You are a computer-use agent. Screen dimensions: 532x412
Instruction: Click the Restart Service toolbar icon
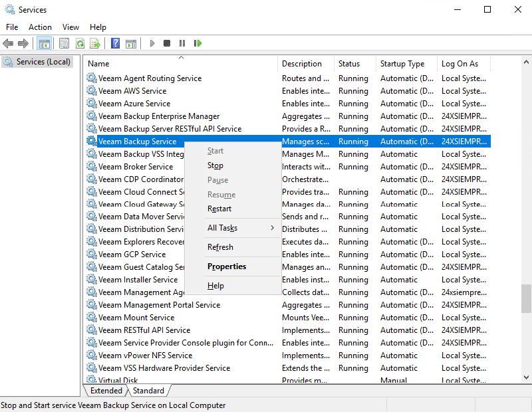click(x=198, y=43)
